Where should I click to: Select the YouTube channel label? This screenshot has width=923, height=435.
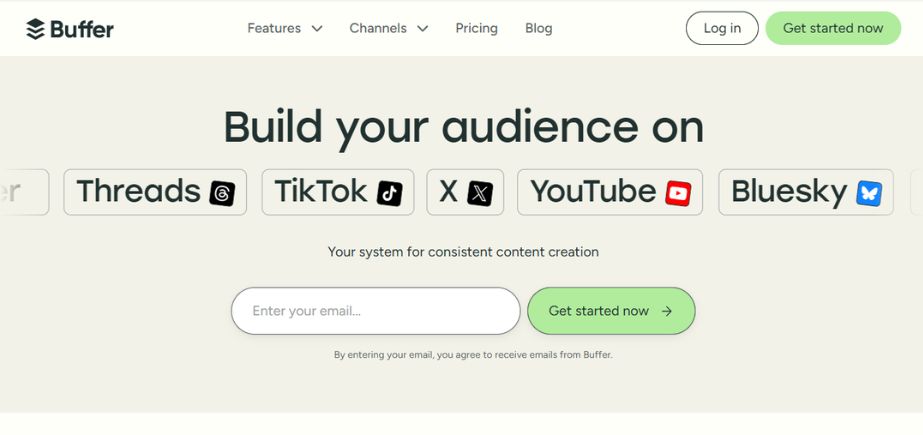pyautogui.click(x=593, y=192)
